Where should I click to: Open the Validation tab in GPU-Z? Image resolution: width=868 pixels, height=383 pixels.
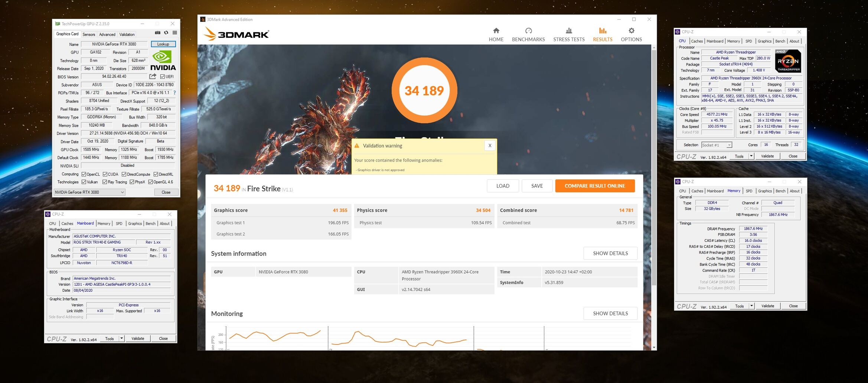[x=127, y=35]
